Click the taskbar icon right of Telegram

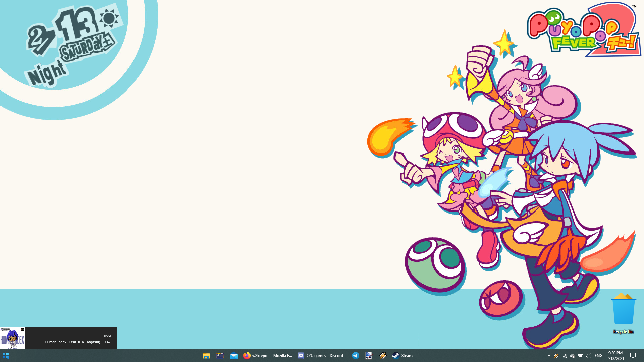pos(369,356)
